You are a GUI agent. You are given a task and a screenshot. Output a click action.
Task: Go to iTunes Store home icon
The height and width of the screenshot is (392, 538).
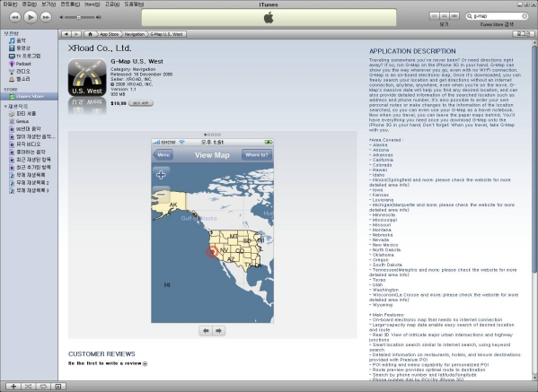[90, 34]
